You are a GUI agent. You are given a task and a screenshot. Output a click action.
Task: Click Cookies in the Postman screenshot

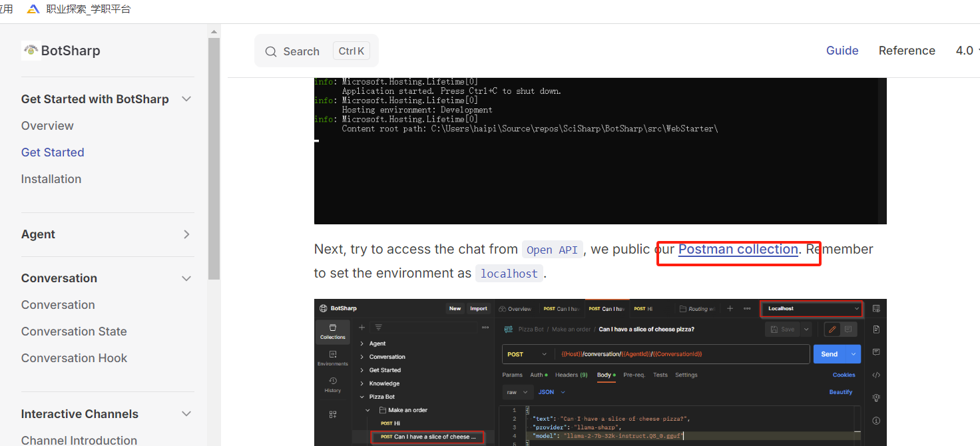click(x=844, y=375)
